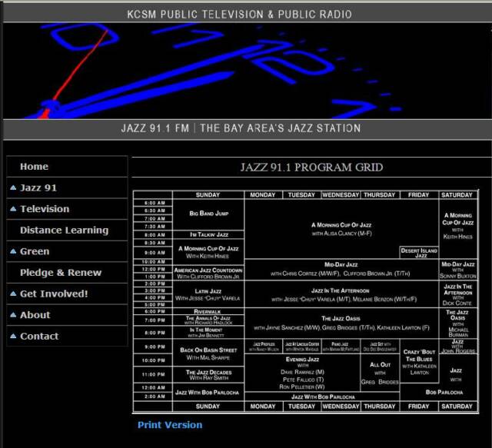Select Latin Jazz with Jesse Chuy Varela
Screen dimensions: 492x448
(x=208, y=294)
